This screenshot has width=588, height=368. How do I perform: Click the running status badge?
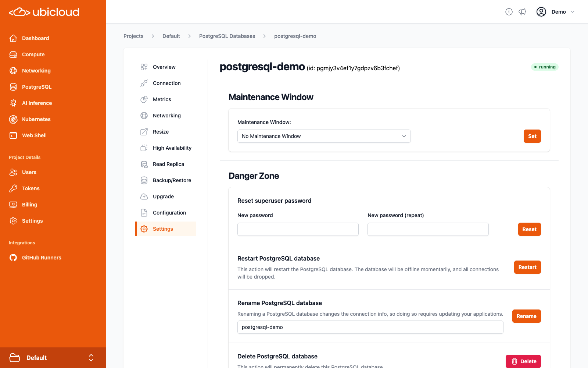tap(545, 67)
